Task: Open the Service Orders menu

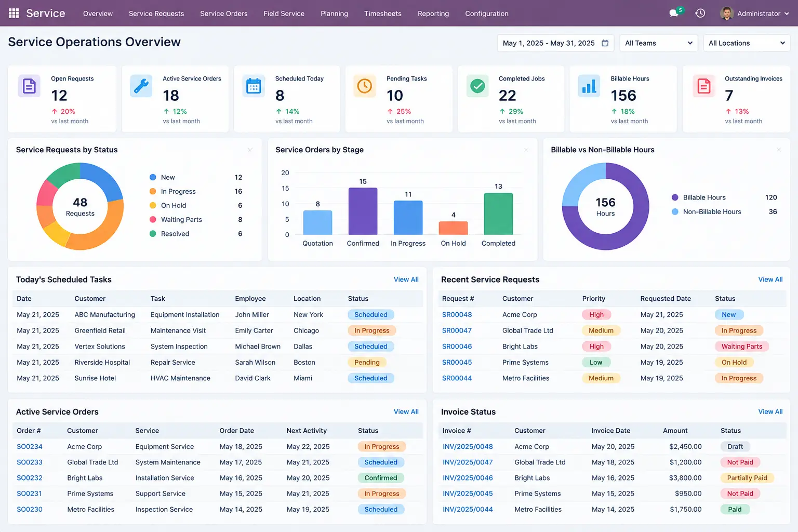Action: [224, 14]
